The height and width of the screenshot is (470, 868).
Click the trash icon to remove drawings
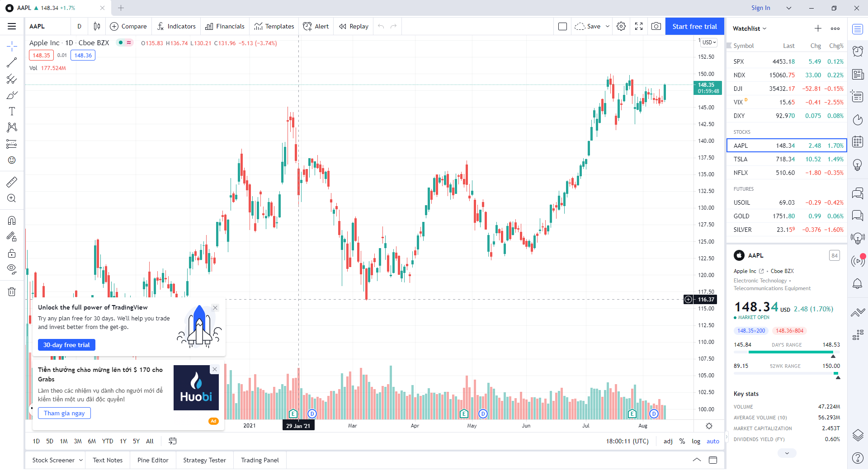point(12,291)
